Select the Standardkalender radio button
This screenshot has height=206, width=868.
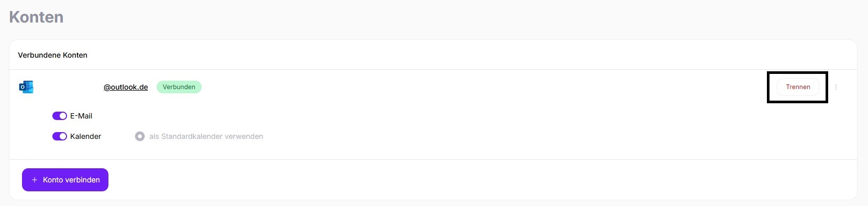pyautogui.click(x=140, y=136)
